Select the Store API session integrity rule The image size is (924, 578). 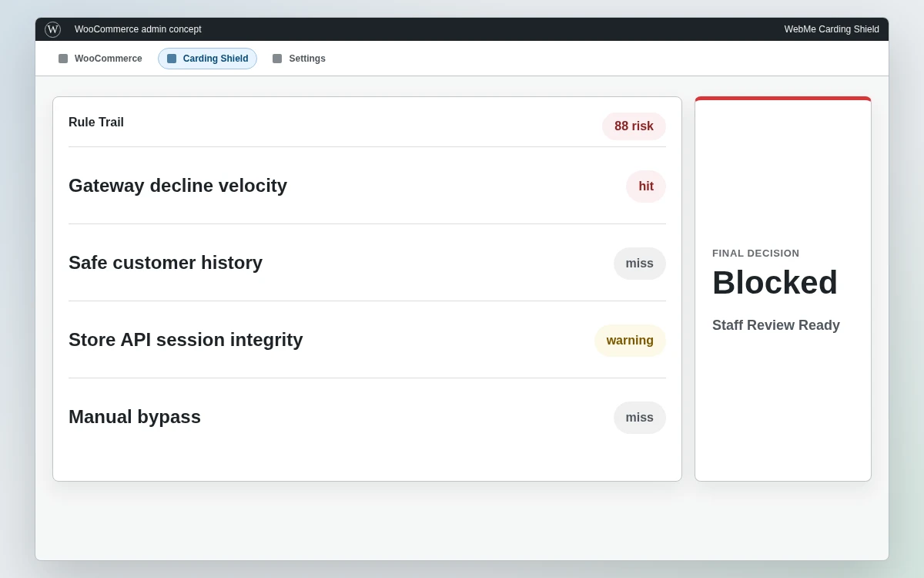point(367,340)
